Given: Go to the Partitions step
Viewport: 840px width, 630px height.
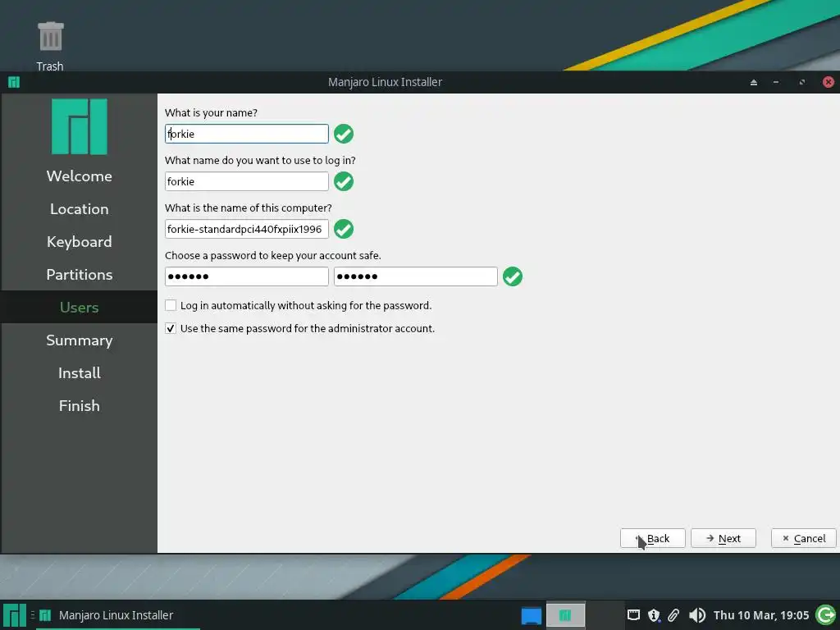Looking at the screenshot, I should [80, 274].
